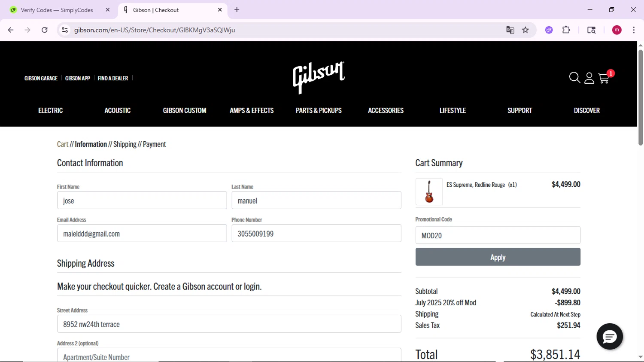Open the Chrome three-dot menu
Screen dimensions: 644x362
(x=634, y=30)
